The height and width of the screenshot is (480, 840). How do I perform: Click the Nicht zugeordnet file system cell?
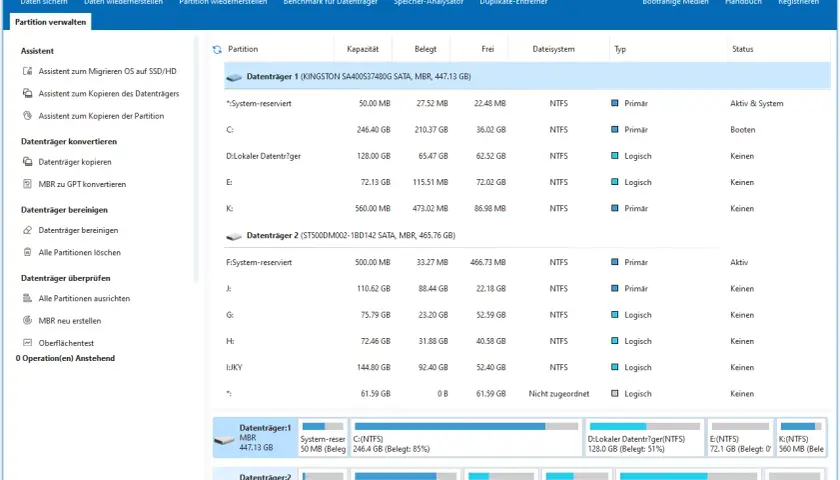click(559, 393)
